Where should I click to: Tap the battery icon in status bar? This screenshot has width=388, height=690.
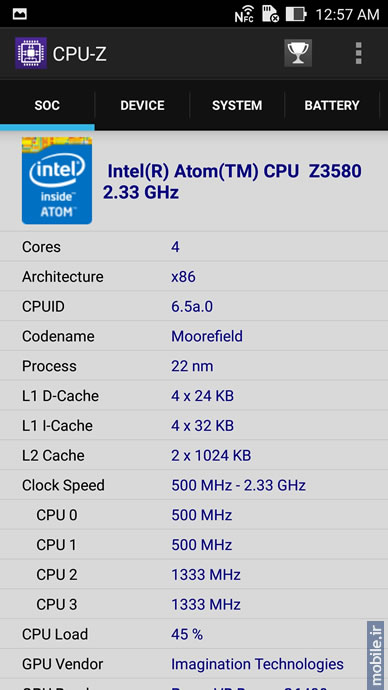pyautogui.click(x=296, y=14)
